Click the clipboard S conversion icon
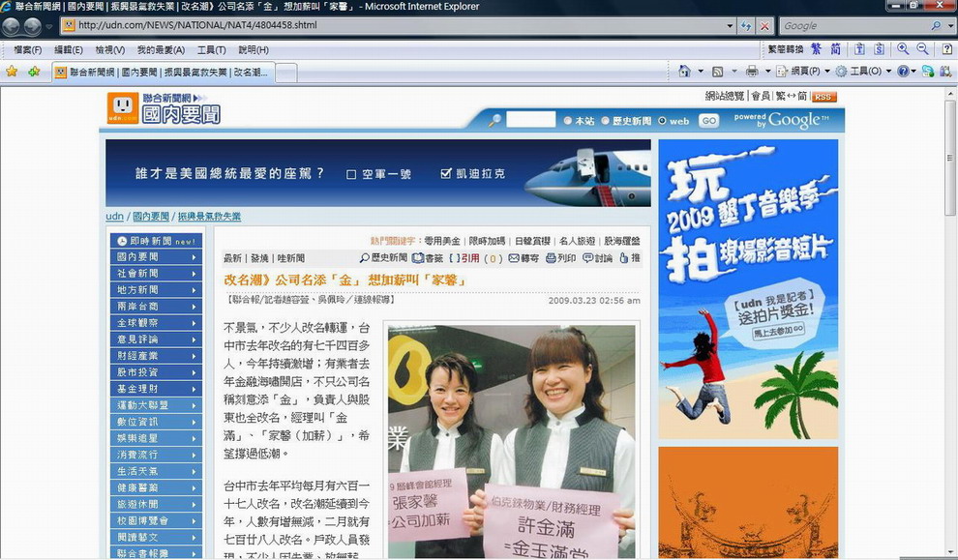Viewport: 958px width, 560px height. 880,49
